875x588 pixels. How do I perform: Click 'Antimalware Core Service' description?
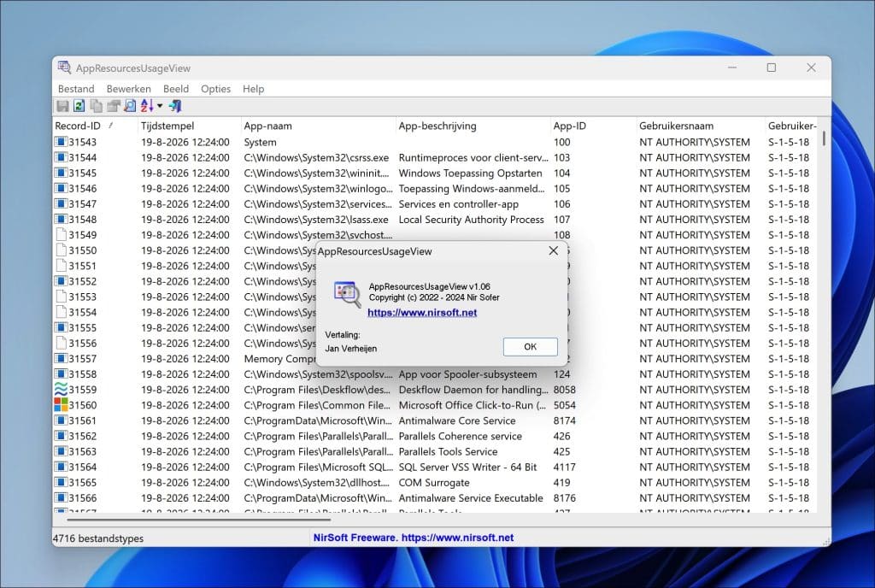click(456, 420)
